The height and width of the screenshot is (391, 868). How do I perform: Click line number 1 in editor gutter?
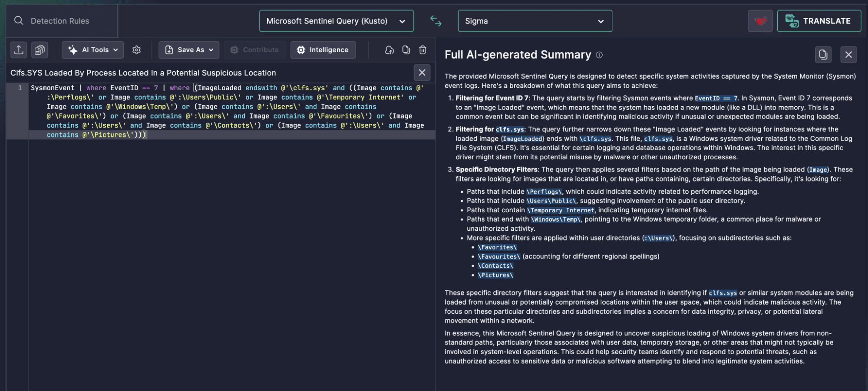[x=20, y=88]
